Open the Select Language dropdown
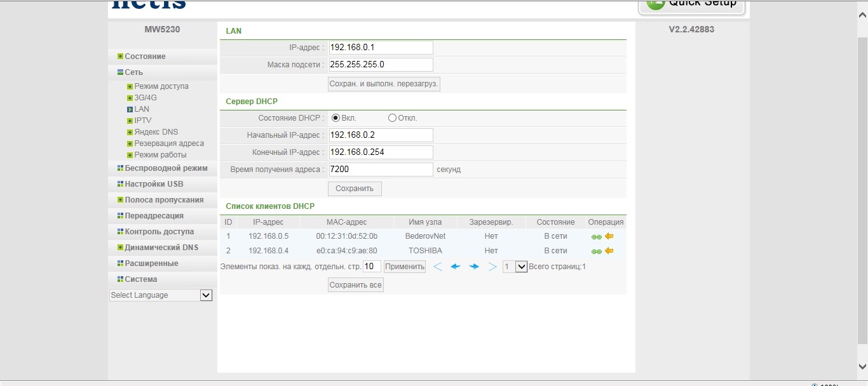This screenshot has height=386, width=868. point(161,295)
